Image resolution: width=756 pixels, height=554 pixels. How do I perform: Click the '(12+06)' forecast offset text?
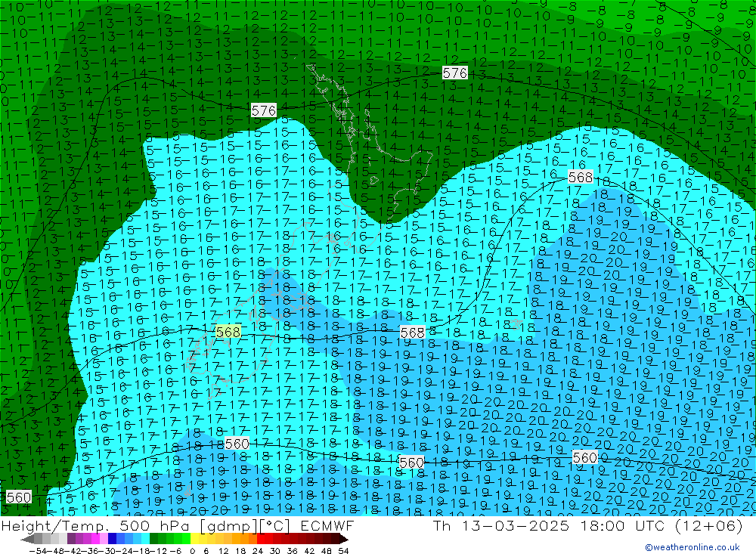(x=708, y=525)
